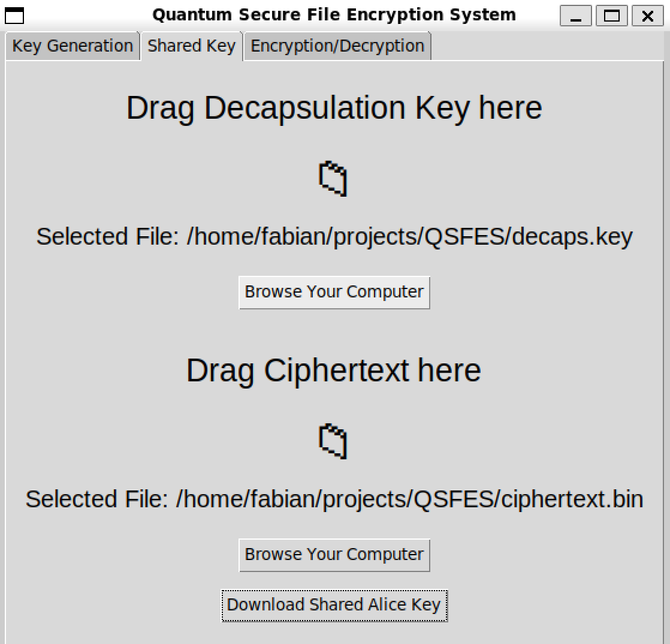Browse your computer for the decapsulation key
This screenshot has height=644, width=670.
[334, 293]
